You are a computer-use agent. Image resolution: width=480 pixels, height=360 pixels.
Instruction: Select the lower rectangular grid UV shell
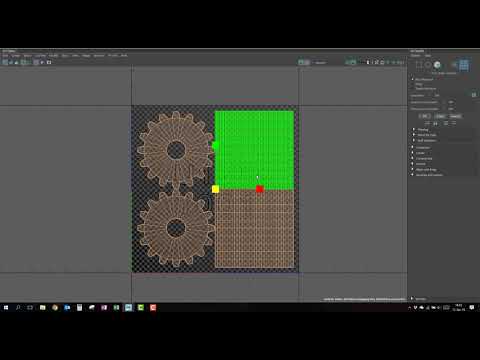pyautogui.click(x=254, y=230)
